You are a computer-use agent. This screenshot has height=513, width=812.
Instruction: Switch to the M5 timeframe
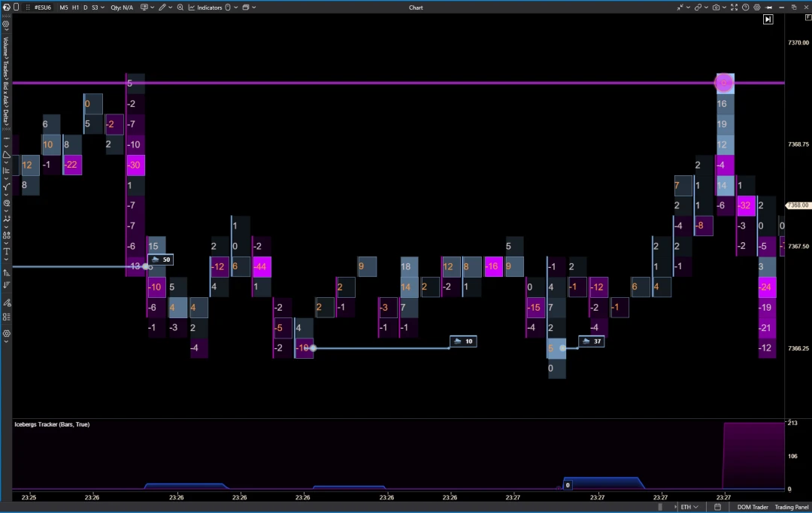64,8
